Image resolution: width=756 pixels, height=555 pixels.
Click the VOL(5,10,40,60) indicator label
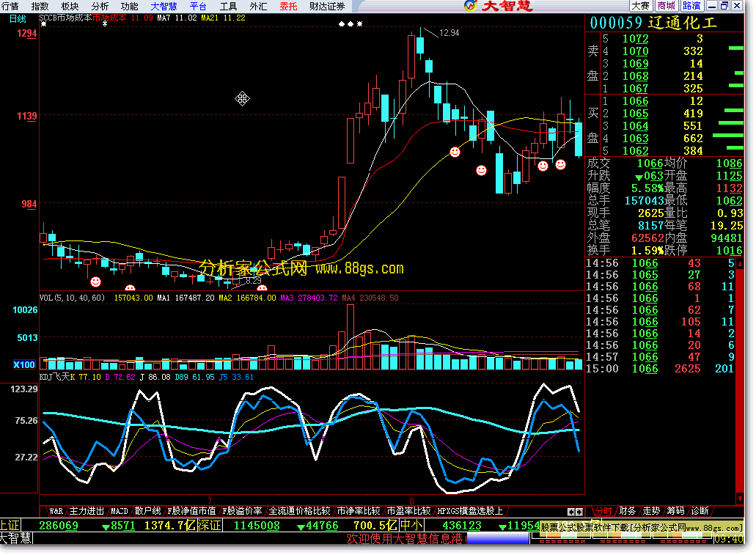(72, 298)
